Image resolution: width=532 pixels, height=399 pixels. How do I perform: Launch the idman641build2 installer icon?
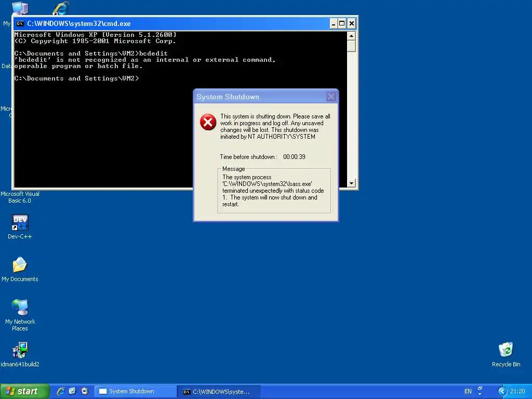(20, 350)
